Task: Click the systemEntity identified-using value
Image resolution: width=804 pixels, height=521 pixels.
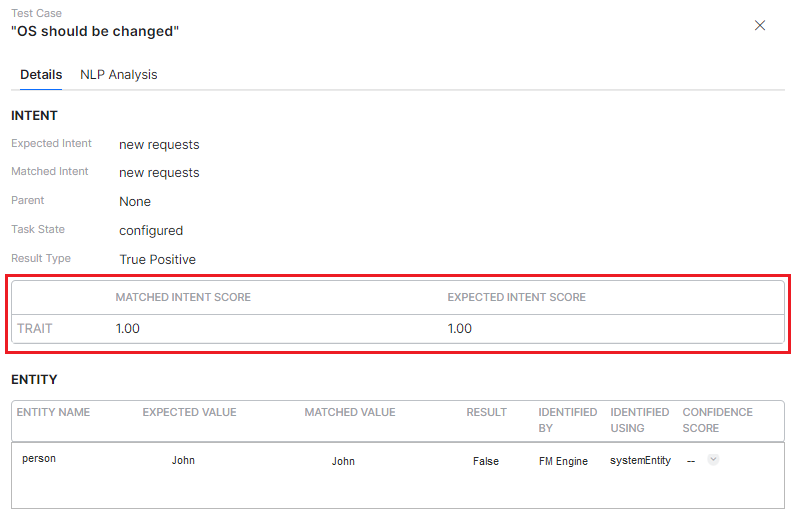Action: pyautogui.click(x=640, y=460)
